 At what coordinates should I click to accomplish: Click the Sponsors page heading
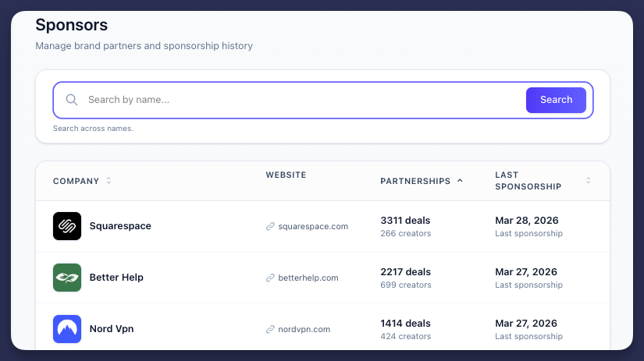pos(72,25)
